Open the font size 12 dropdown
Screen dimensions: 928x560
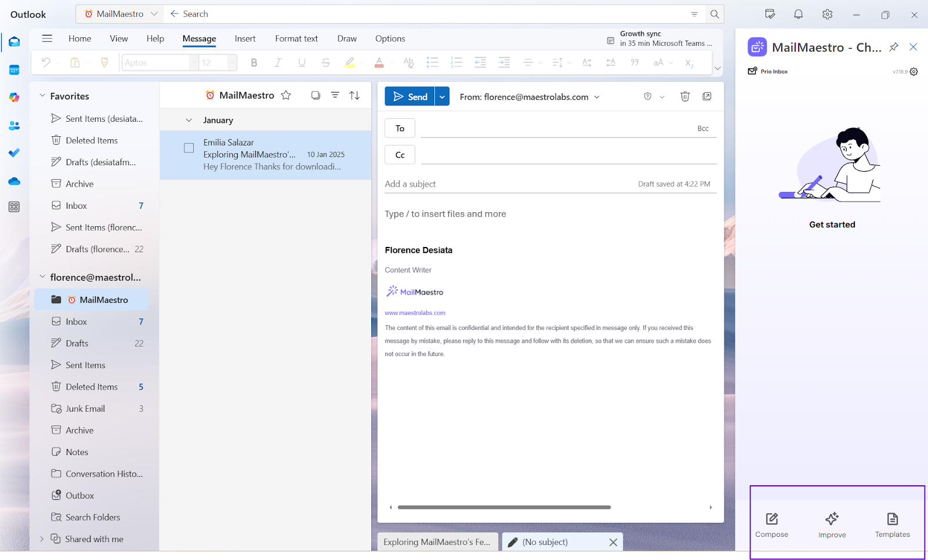pyautogui.click(x=231, y=63)
